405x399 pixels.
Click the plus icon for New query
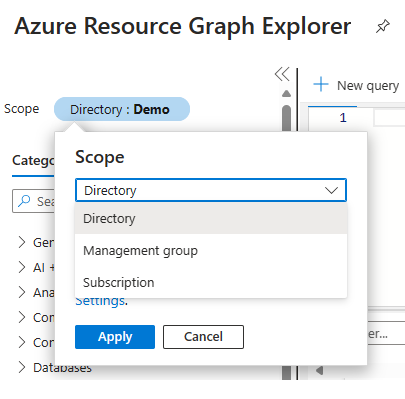click(321, 84)
